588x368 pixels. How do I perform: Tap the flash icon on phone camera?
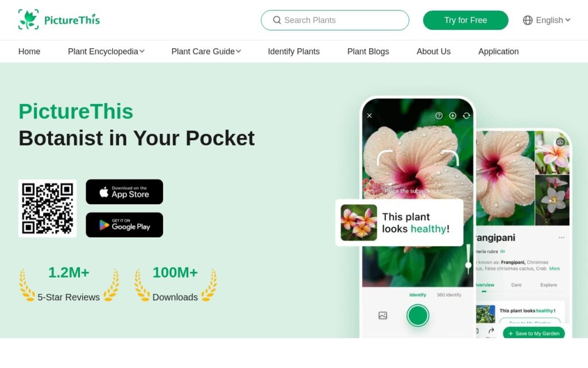coord(452,116)
